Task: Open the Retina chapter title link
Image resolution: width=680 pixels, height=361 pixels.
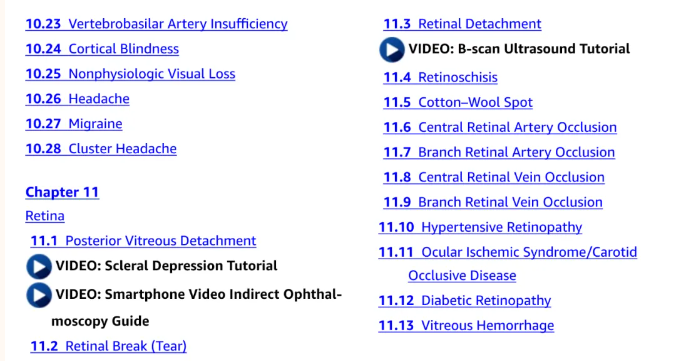Action: pyautogui.click(x=45, y=216)
